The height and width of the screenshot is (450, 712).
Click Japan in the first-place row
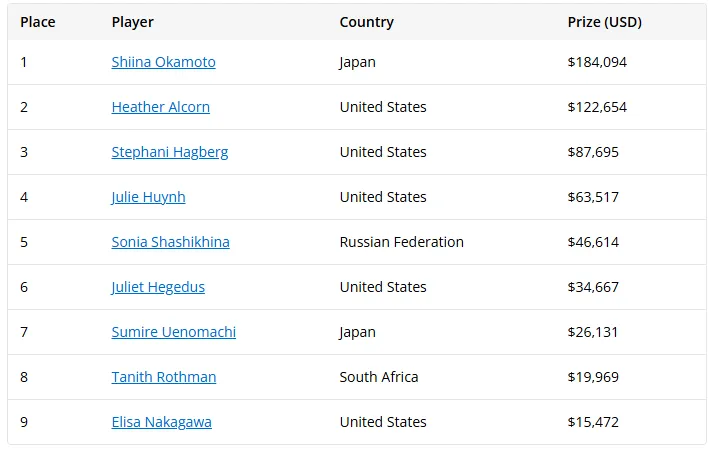coord(358,62)
